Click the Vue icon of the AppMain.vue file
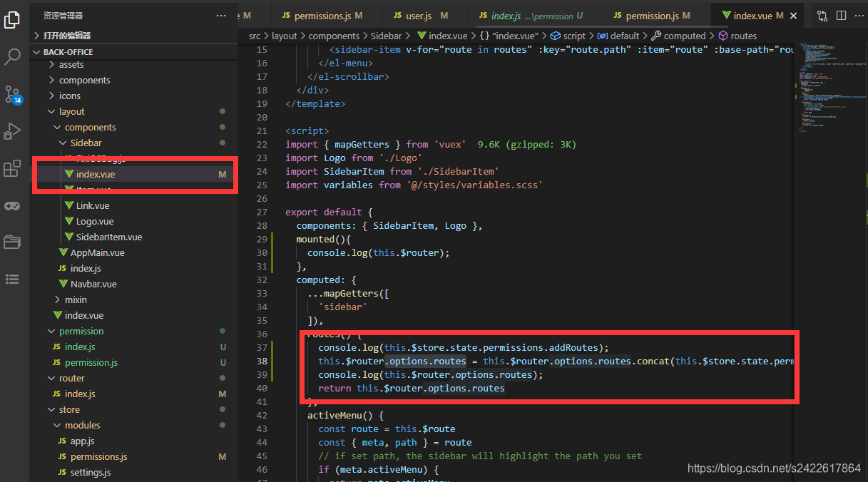 (x=63, y=252)
